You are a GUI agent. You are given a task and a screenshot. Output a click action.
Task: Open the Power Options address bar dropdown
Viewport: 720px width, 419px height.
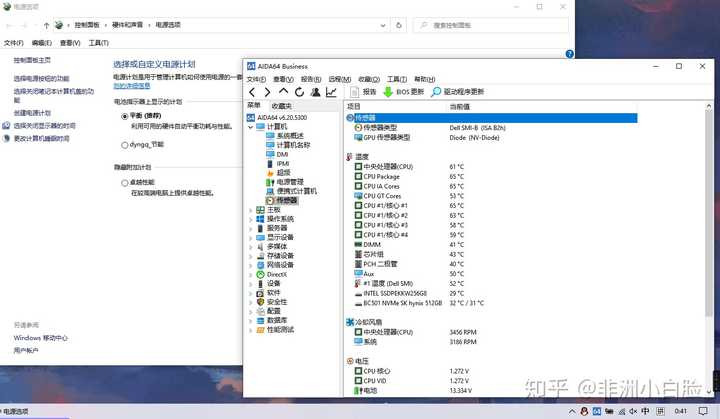point(383,25)
